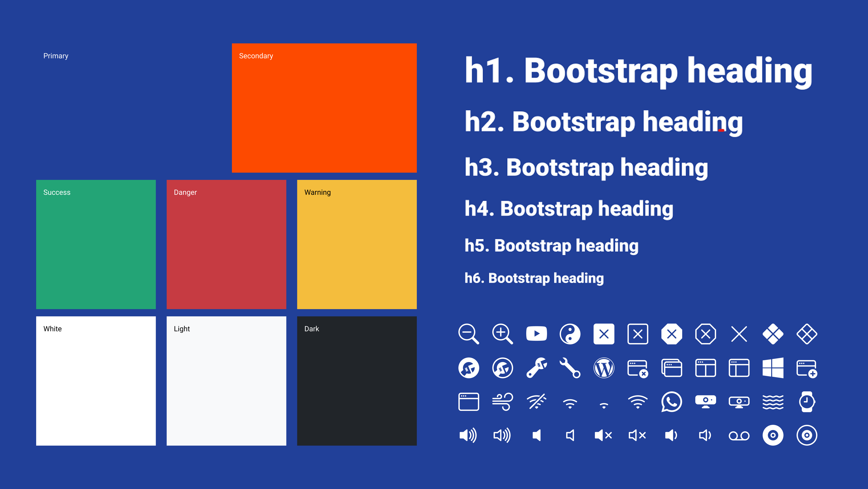Click the water waves icon
868x489 pixels.
773,402
